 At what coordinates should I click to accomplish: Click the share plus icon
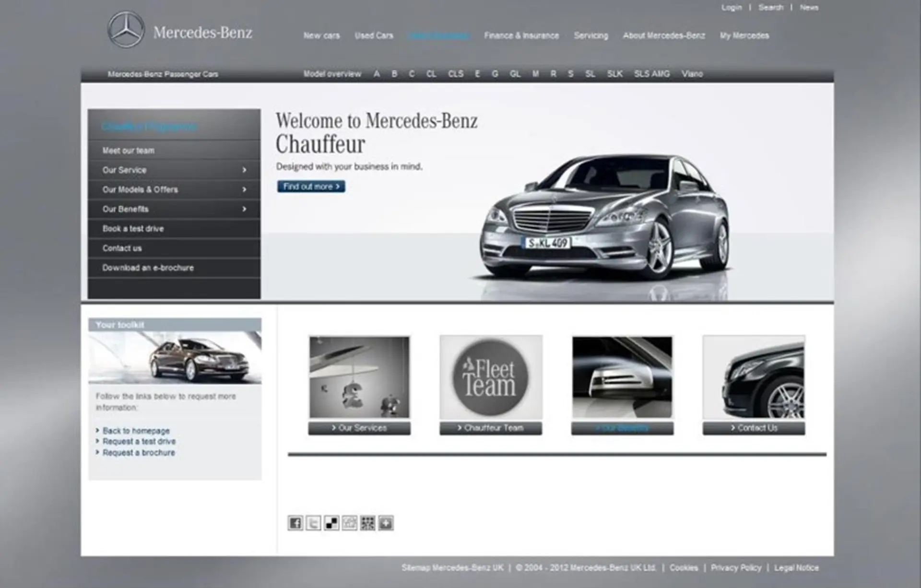[x=387, y=524]
